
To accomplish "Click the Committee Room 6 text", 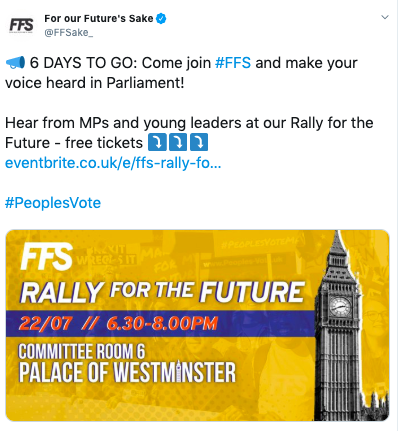I will (x=82, y=352).
